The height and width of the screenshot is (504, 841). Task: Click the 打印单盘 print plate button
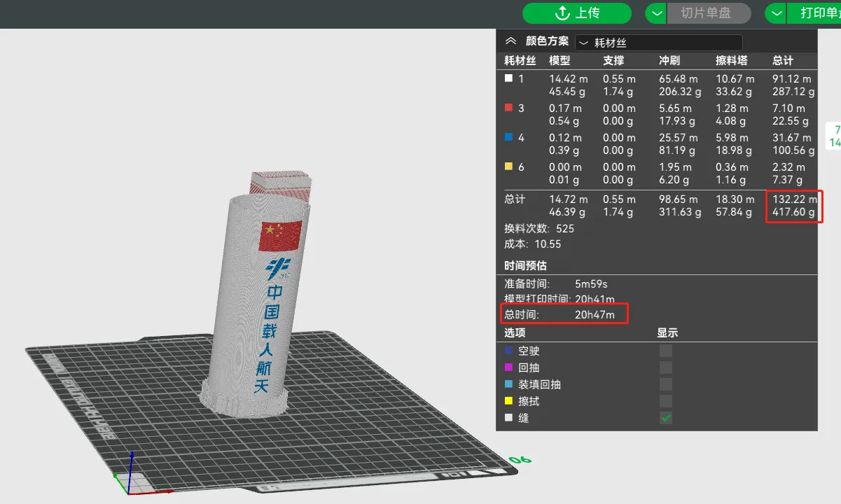[815, 13]
